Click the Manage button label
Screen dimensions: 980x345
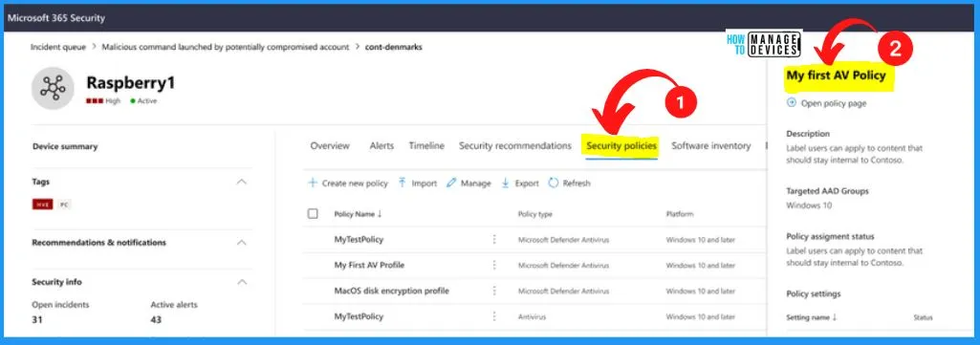[x=476, y=183]
